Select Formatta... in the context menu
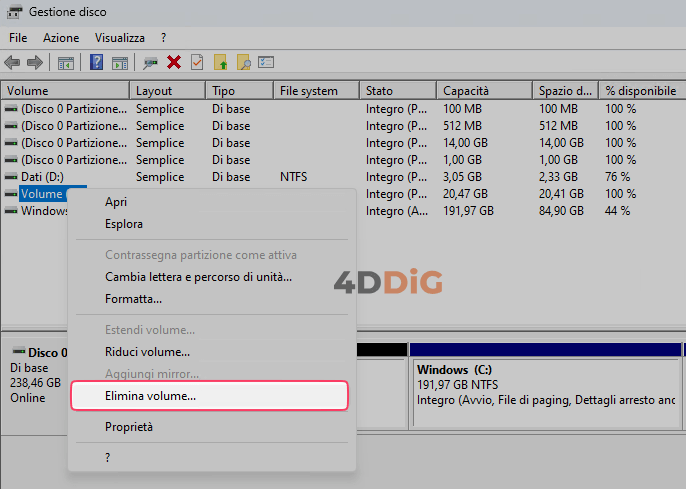Screen dimensions: 686x489 point(212,299)
